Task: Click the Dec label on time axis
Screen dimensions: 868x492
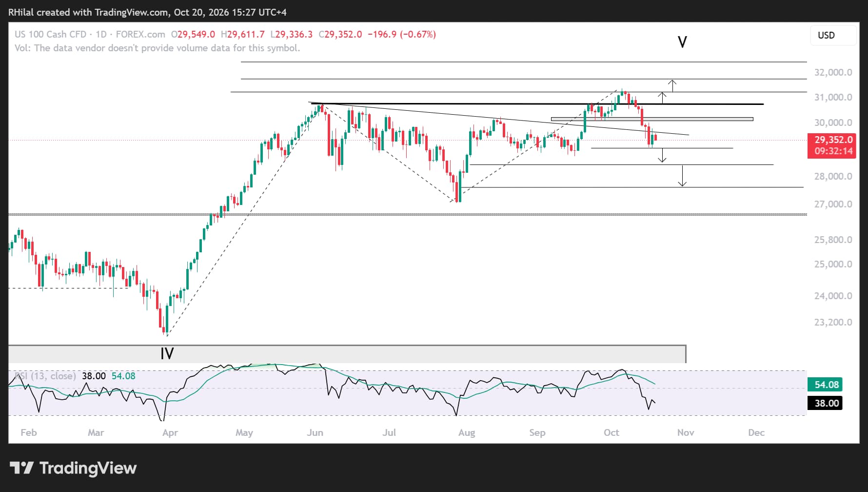Action: (x=756, y=432)
